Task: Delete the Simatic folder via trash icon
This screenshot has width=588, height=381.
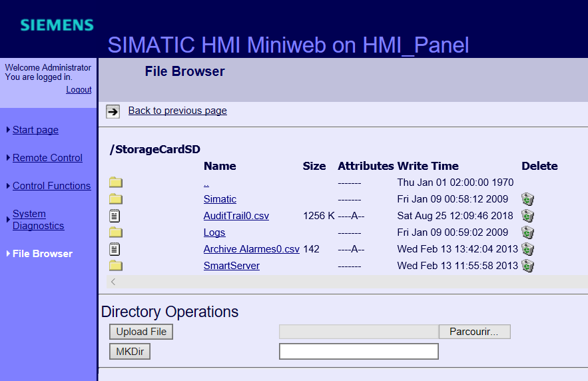Action: pos(527,199)
